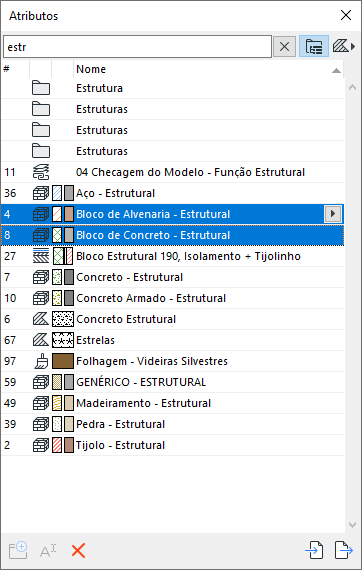
Task: Click fill icon of Estrelas row
Action: point(41,340)
